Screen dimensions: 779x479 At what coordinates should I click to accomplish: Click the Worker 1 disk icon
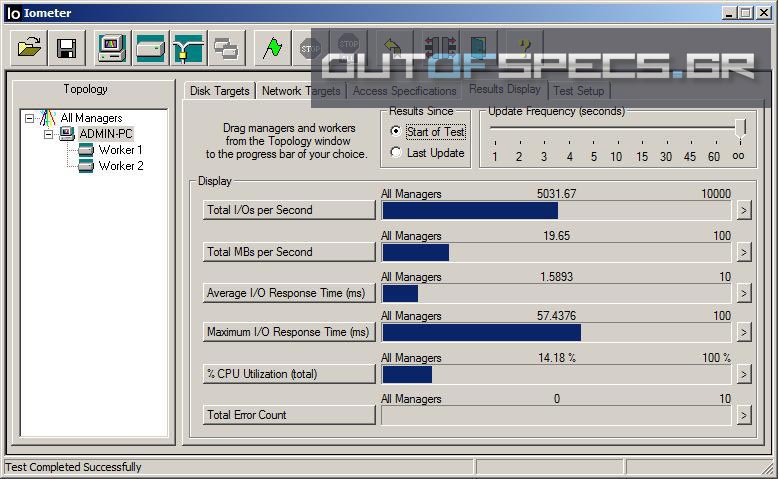[x=86, y=150]
